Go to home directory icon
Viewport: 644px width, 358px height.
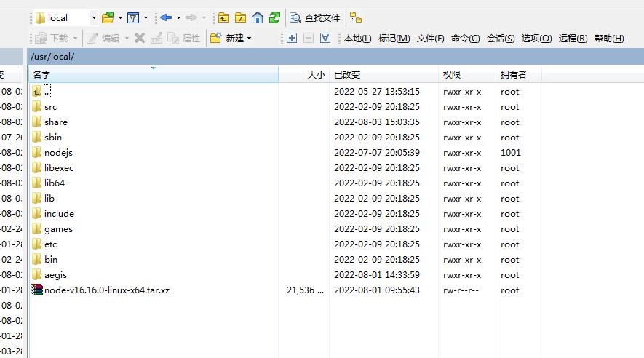click(x=258, y=17)
